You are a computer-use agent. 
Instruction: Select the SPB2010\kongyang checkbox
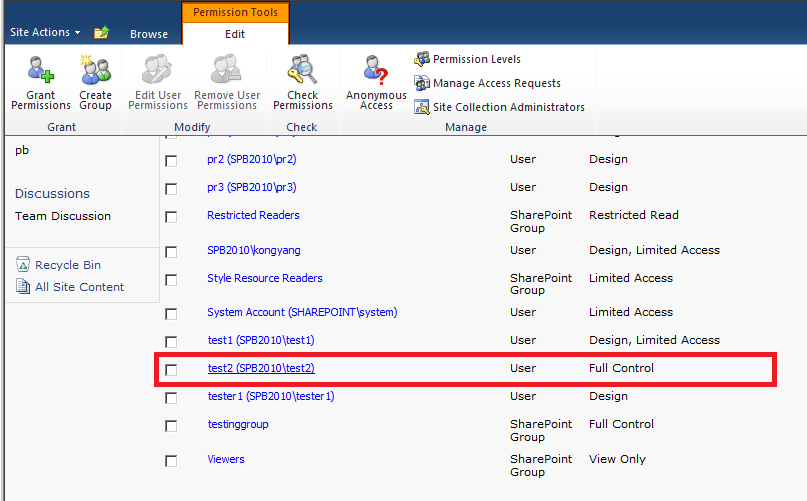171,252
